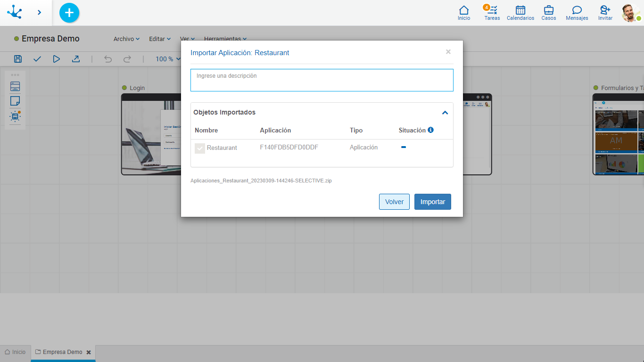Open the Archivo dropdown menu

click(126, 39)
